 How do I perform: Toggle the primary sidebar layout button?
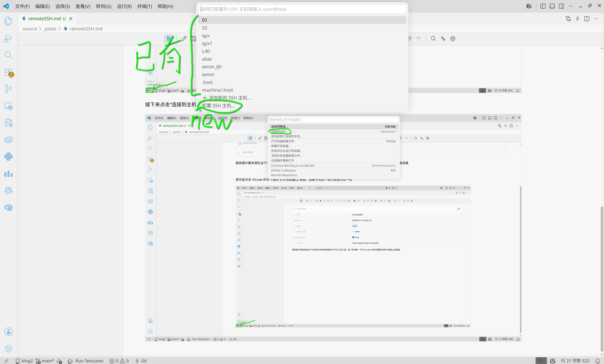click(543, 6)
